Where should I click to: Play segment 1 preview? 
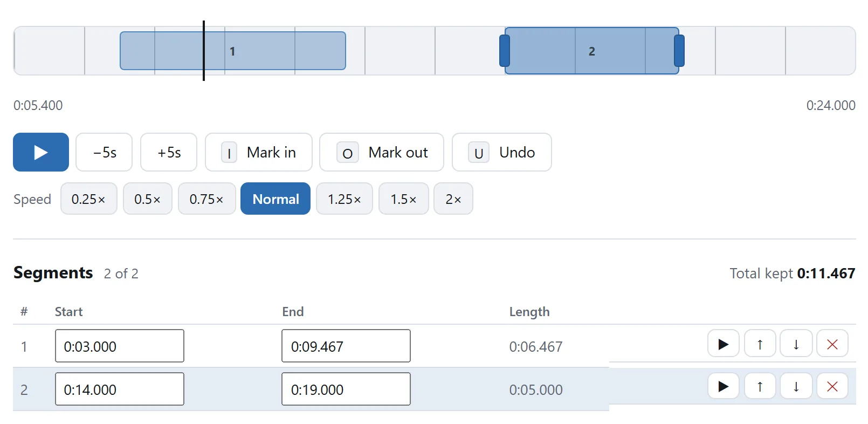tap(723, 344)
